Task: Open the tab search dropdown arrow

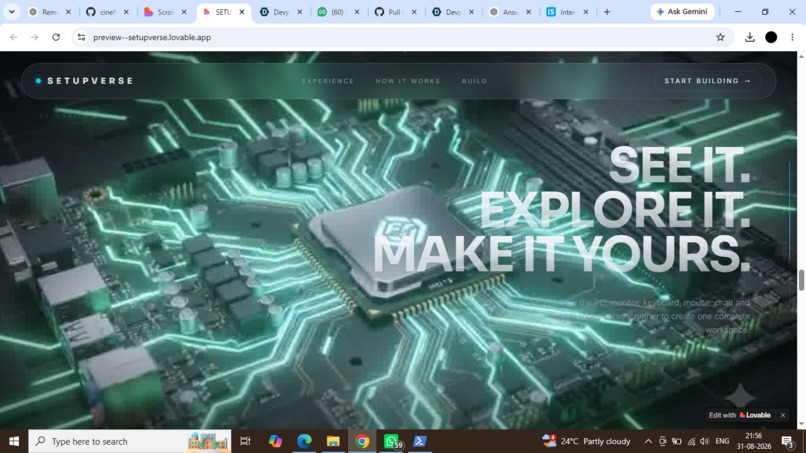Action: 11,11
